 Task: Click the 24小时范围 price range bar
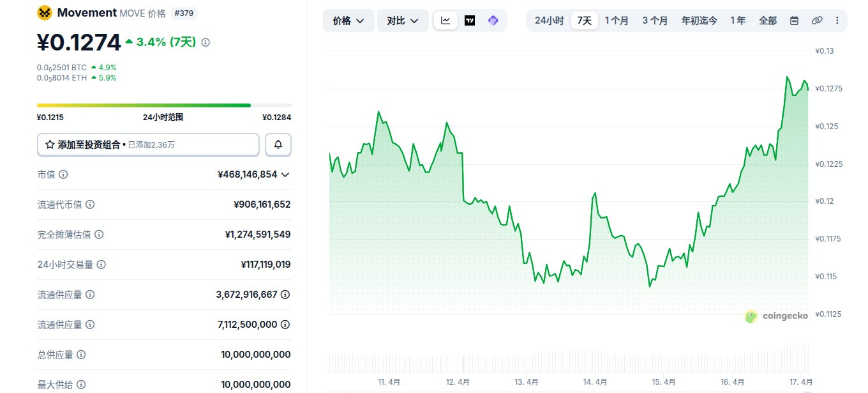[x=164, y=105]
